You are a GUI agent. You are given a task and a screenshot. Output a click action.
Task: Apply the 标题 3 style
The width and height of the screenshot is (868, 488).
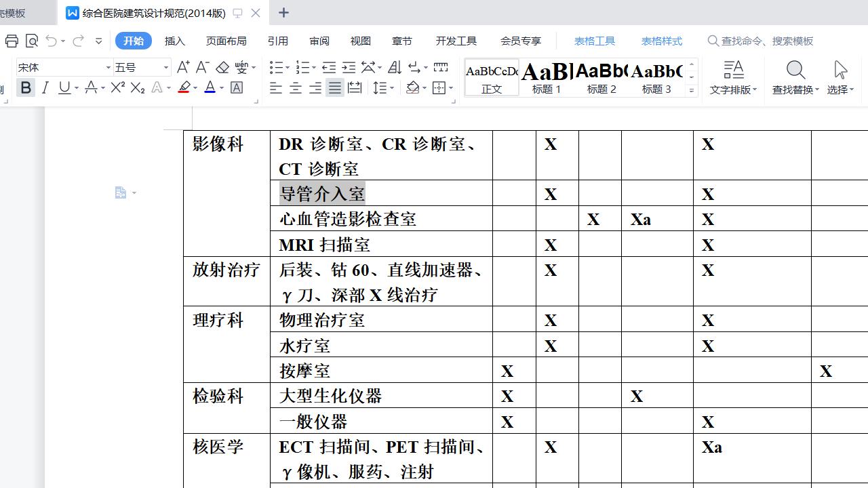[656, 77]
